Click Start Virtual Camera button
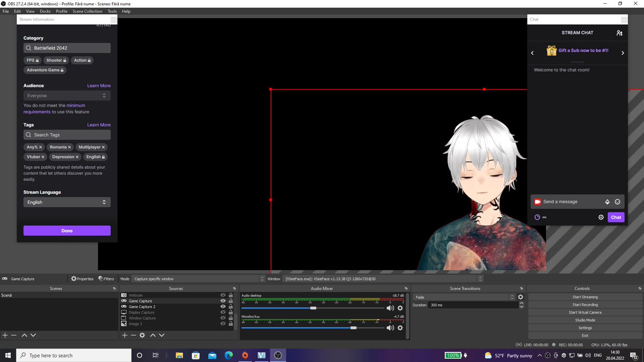 coord(585,312)
